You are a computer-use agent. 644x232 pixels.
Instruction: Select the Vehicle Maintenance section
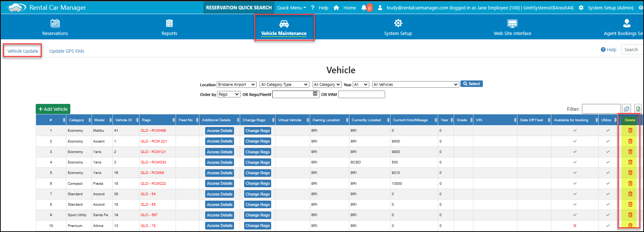(x=284, y=27)
